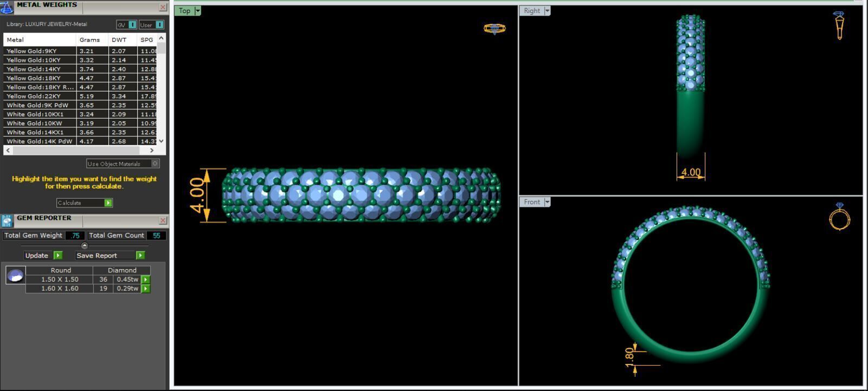Click the Front viewport ring orientation icon
The image size is (868, 391).
(839, 217)
